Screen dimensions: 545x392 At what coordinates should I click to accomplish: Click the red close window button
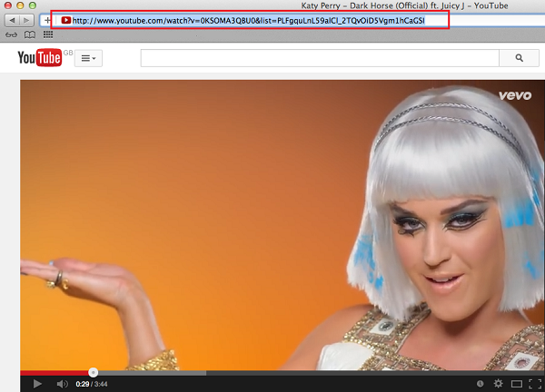click(7, 5)
